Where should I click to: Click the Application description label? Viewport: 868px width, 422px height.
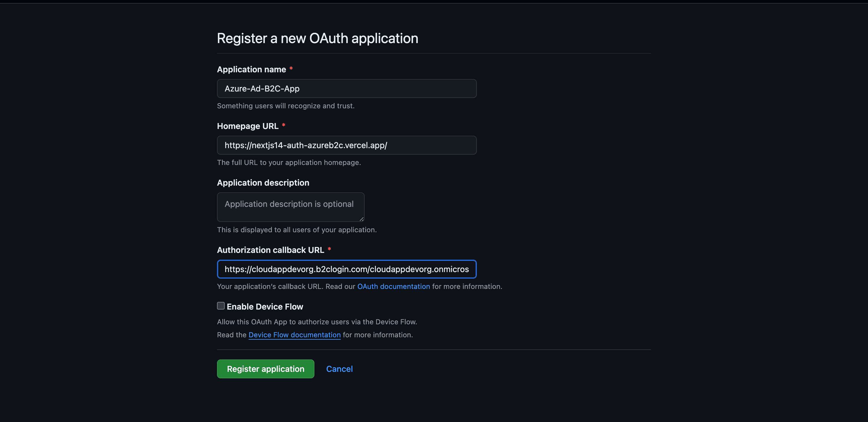tap(263, 183)
